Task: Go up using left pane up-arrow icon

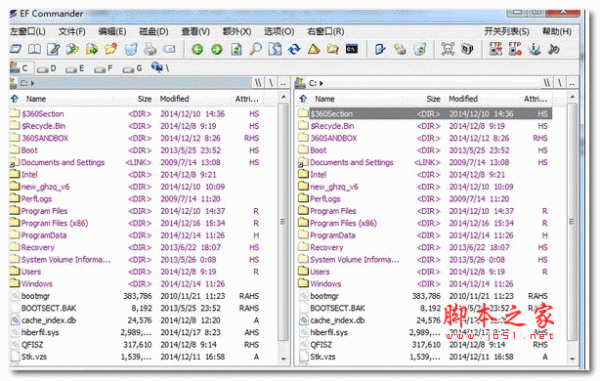Action: [15, 99]
